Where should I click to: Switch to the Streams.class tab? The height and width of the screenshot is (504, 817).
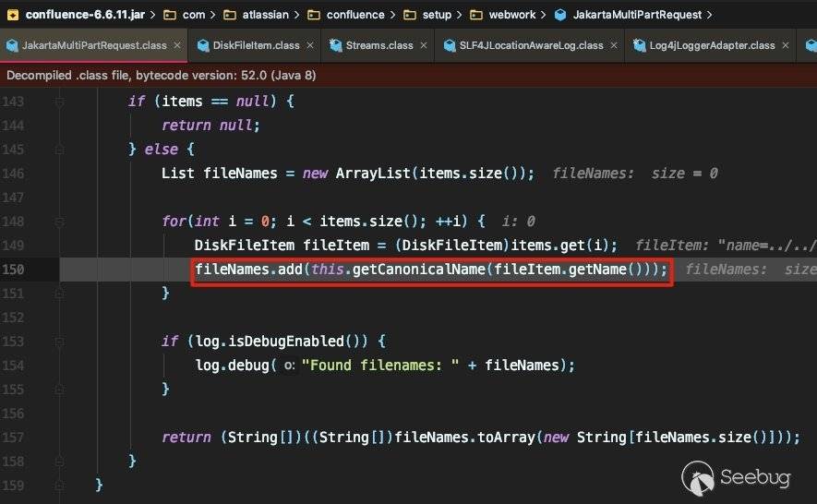tap(379, 46)
